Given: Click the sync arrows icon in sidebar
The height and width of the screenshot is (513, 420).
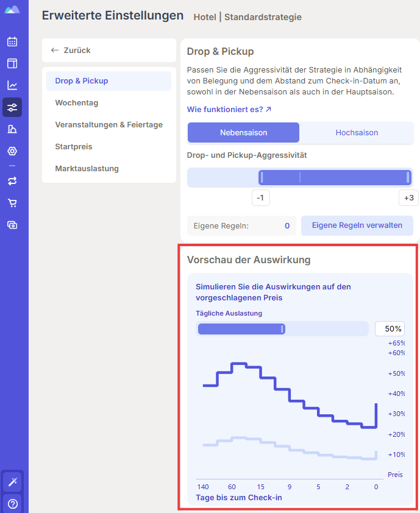Looking at the screenshot, I should tap(12, 181).
